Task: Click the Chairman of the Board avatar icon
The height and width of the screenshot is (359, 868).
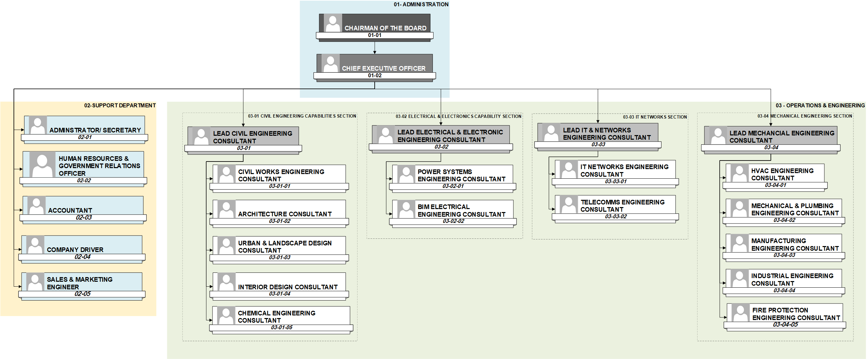Action: click(333, 23)
